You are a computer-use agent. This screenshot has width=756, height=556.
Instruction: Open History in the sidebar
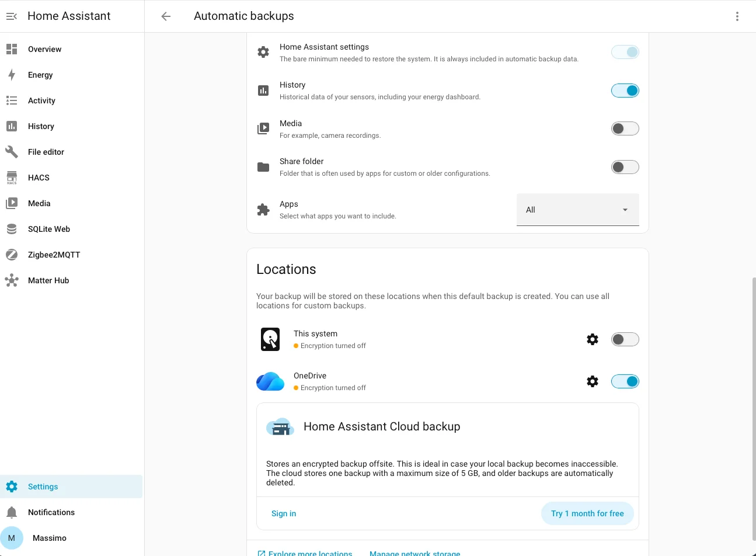click(x=72, y=126)
